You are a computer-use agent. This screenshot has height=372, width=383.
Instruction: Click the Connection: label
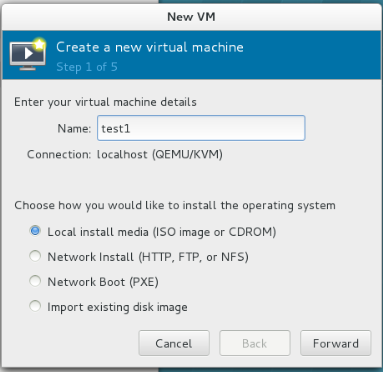[59, 154]
